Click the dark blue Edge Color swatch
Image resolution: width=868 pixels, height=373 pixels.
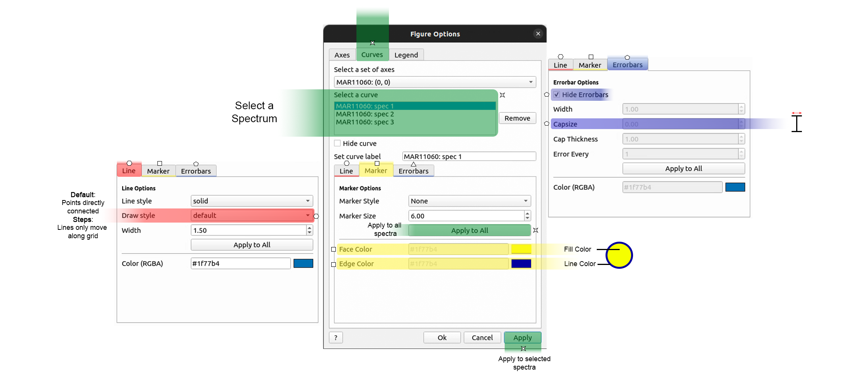pyautogui.click(x=521, y=264)
